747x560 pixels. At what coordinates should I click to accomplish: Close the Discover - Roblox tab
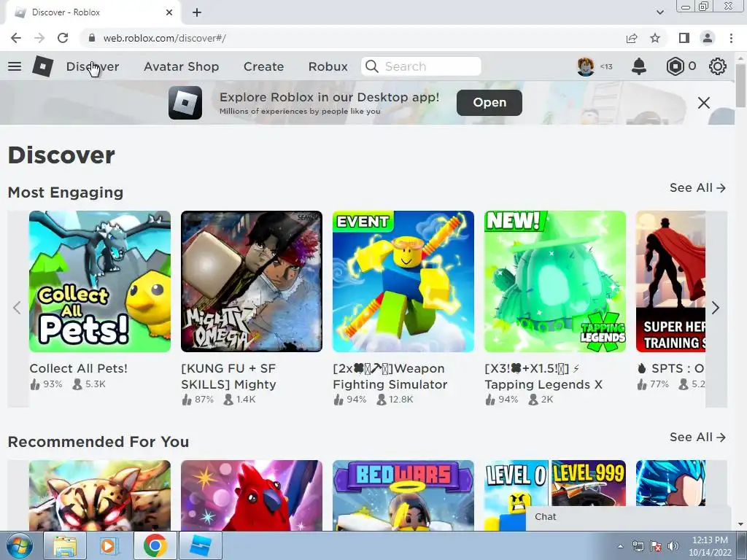coord(169,12)
